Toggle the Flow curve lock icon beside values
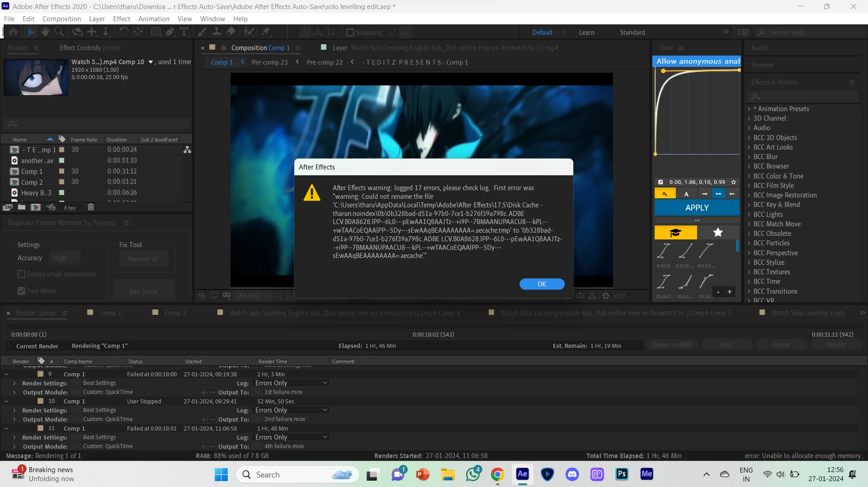868x487 pixels. (660, 182)
